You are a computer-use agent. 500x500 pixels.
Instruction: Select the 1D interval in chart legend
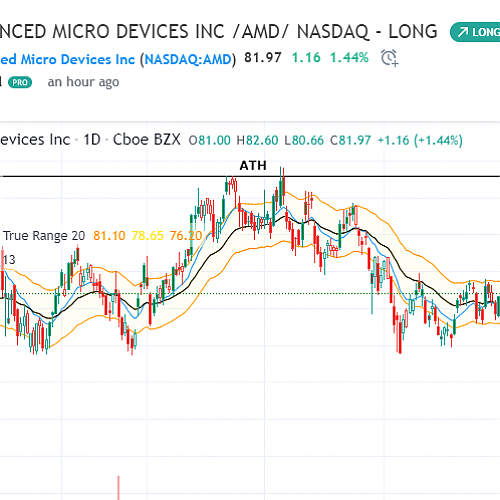[92, 140]
